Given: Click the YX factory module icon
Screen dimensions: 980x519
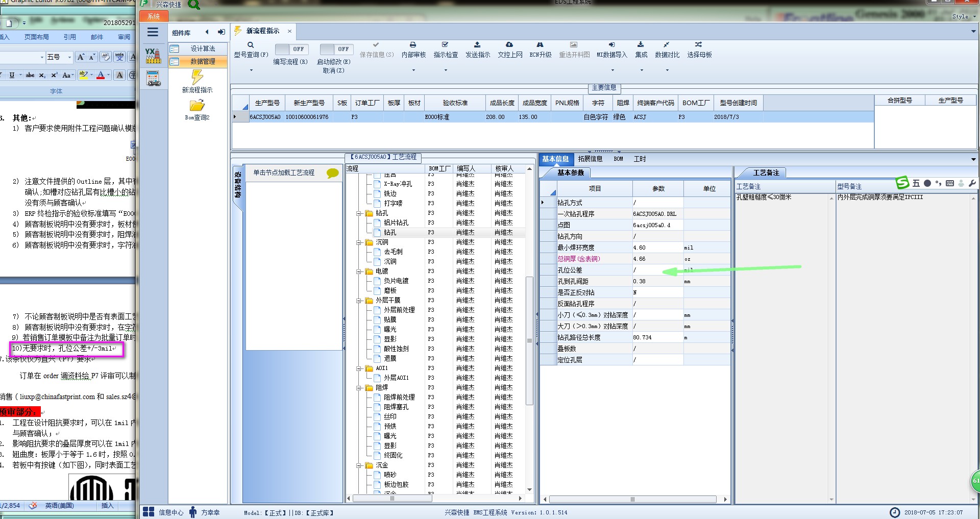Looking at the screenshot, I should (153, 55).
